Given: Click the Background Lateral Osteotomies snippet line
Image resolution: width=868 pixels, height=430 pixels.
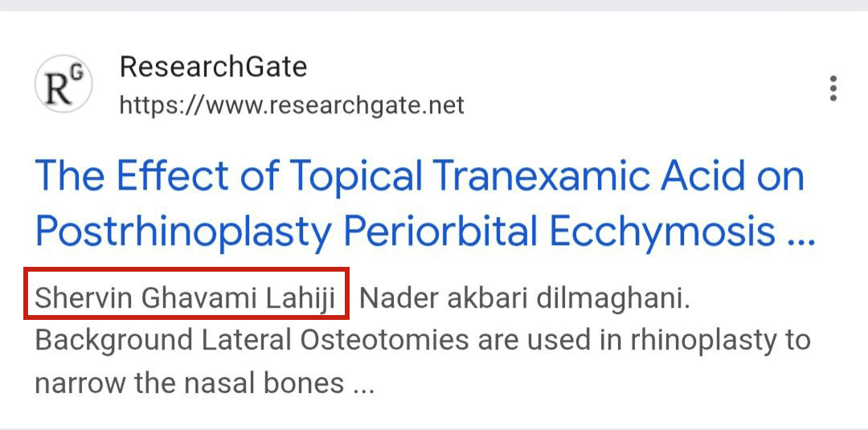Looking at the screenshot, I should pos(423,342).
